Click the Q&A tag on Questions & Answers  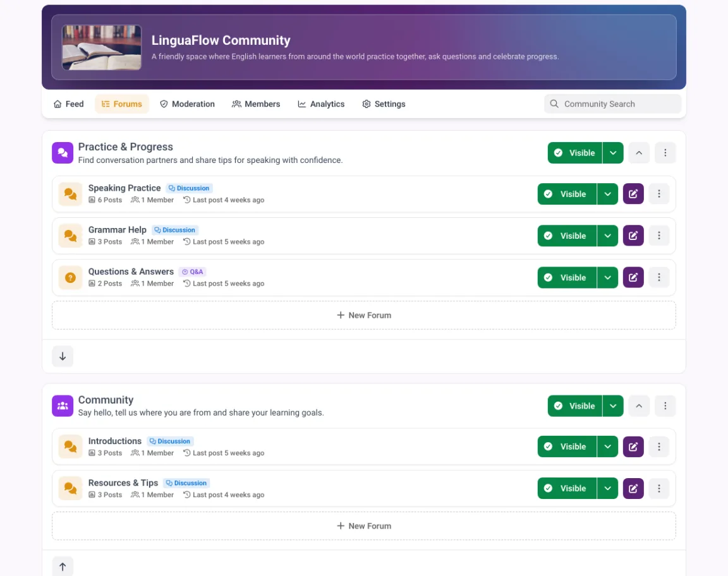pyautogui.click(x=192, y=272)
